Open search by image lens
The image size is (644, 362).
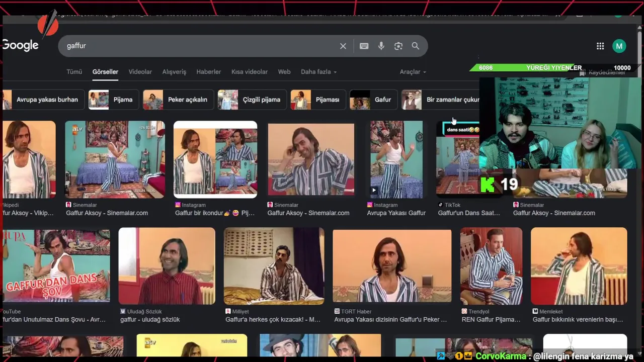tap(398, 46)
